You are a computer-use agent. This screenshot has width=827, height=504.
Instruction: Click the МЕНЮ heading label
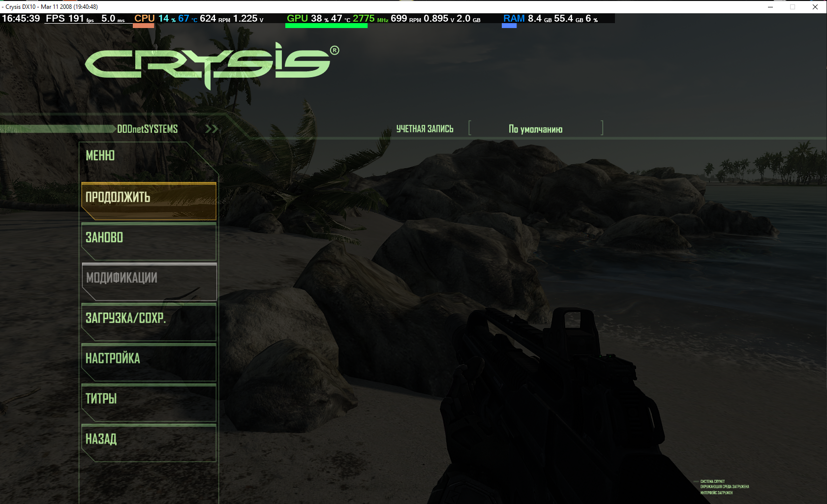pyautogui.click(x=100, y=155)
